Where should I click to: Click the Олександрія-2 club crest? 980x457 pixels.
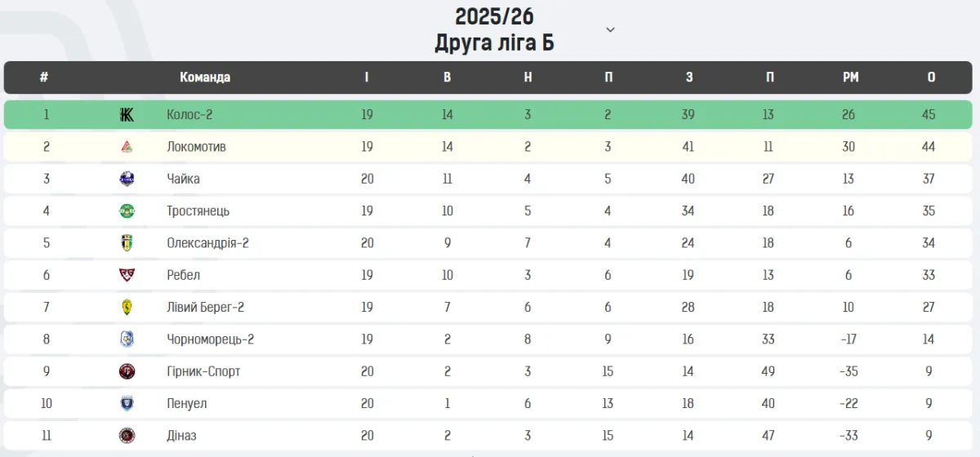tap(127, 243)
